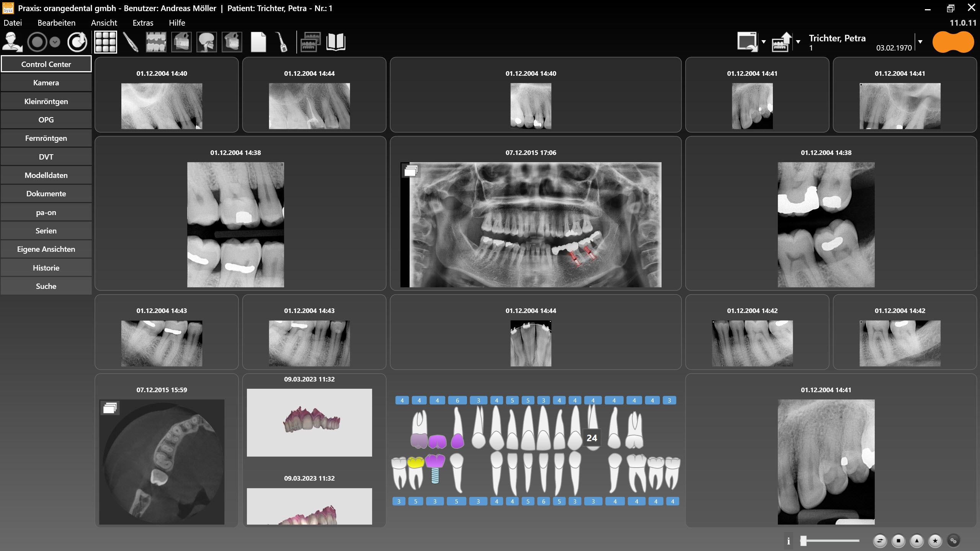Click the stacked-layers icon on the DVT image
Viewport: 980px width, 551px height.
(x=110, y=408)
